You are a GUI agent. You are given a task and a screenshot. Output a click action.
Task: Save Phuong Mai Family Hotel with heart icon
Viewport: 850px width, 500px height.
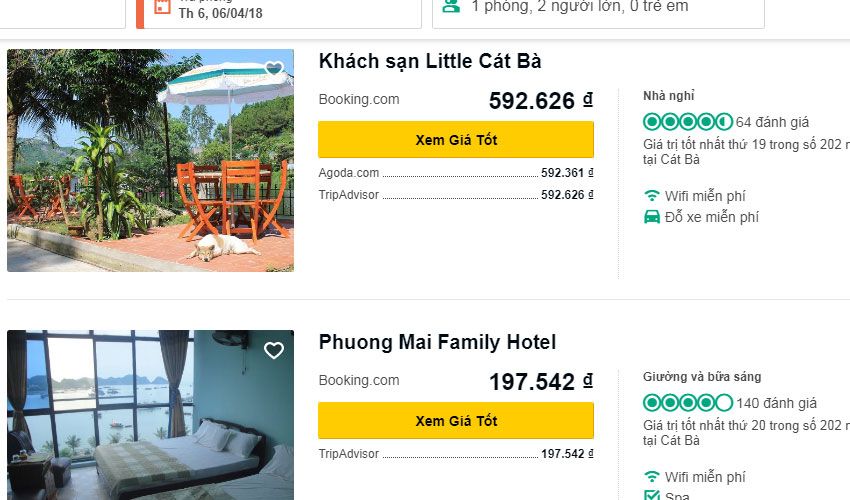point(274,350)
